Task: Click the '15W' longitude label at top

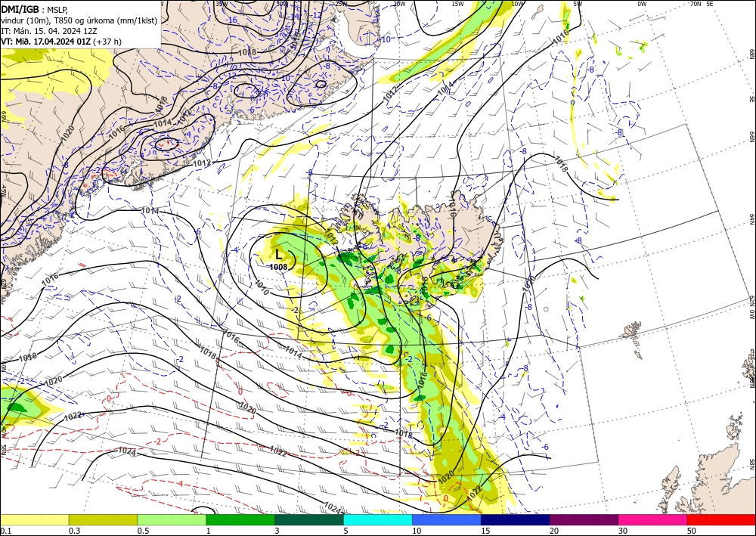Action: tap(457, 4)
